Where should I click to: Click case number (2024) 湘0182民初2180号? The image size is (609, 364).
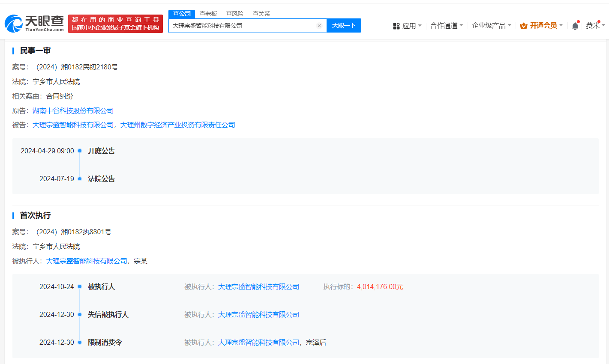coord(77,67)
